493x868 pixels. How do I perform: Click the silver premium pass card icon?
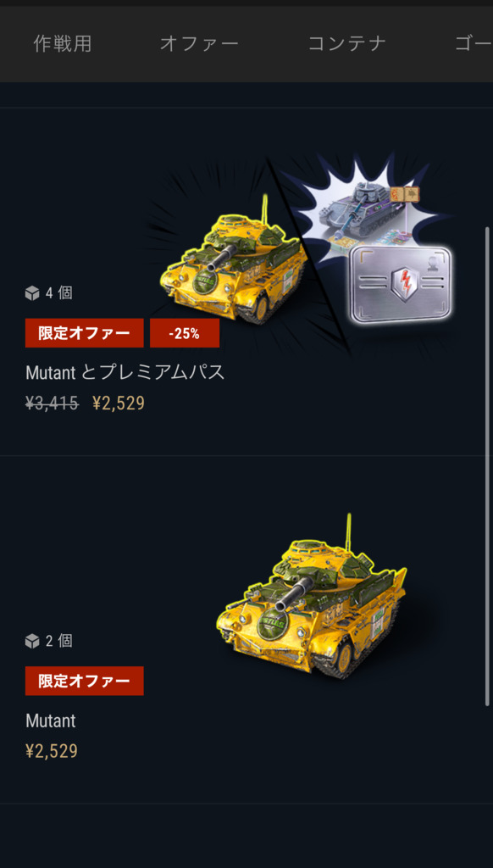click(x=402, y=284)
